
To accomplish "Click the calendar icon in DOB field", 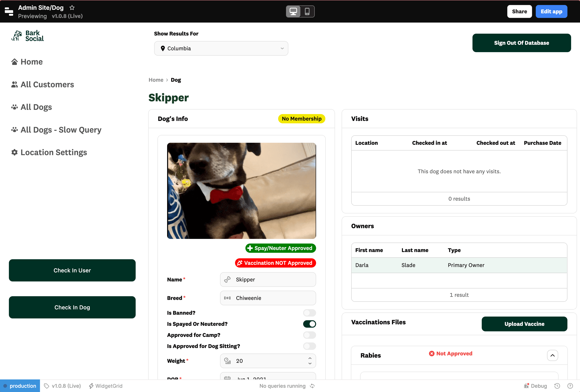I will (227, 378).
